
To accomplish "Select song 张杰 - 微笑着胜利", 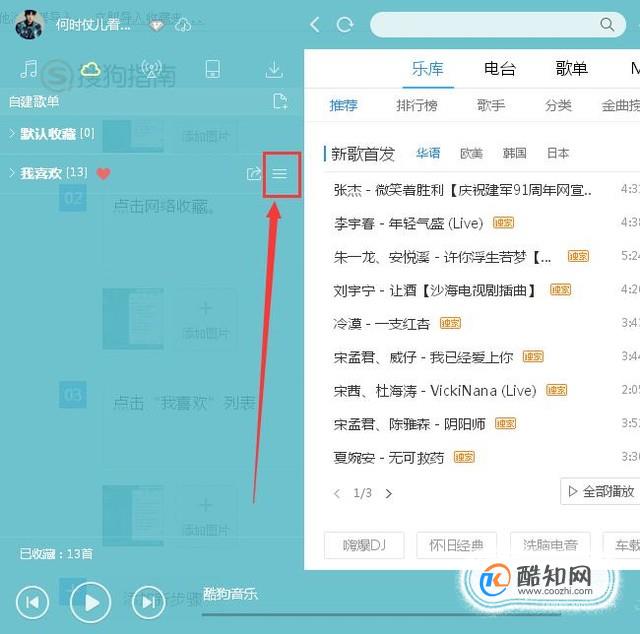I will pyautogui.click(x=462, y=190).
